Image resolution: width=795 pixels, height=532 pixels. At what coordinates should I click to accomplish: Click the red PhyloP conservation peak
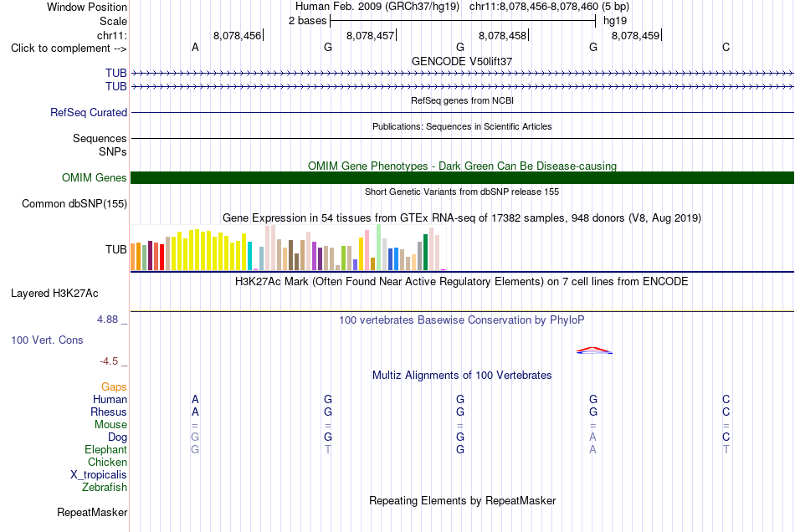coord(593,349)
